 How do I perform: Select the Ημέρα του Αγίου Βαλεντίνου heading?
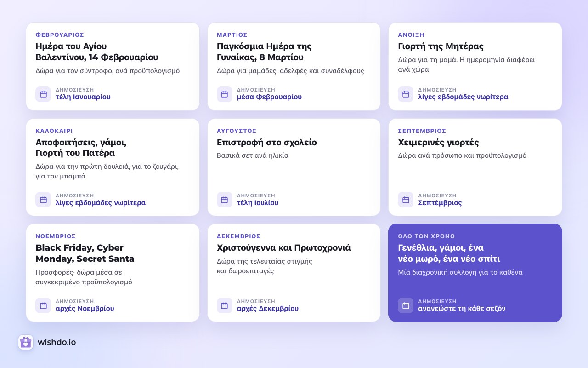pyautogui.click(x=97, y=52)
